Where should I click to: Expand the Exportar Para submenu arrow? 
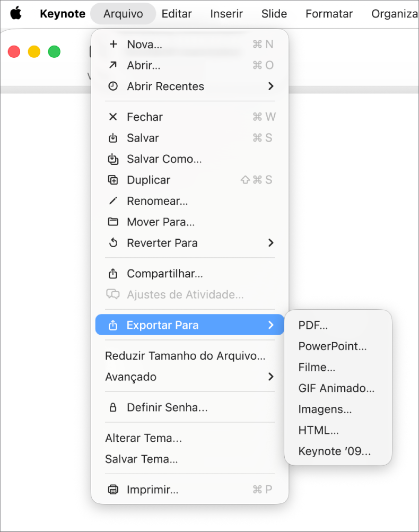pyautogui.click(x=271, y=325)
